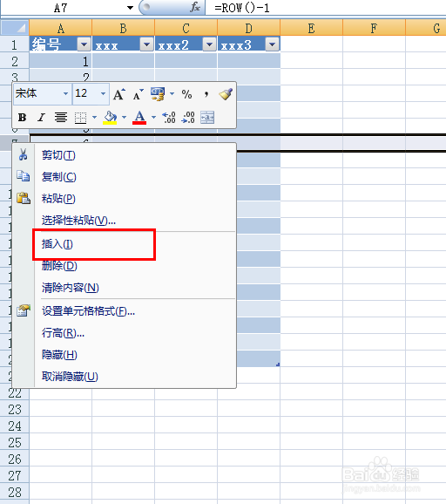Click the 编号 header cell text
Image resolution: width=446 pixels, height=504 pixels.
[46, 44]
